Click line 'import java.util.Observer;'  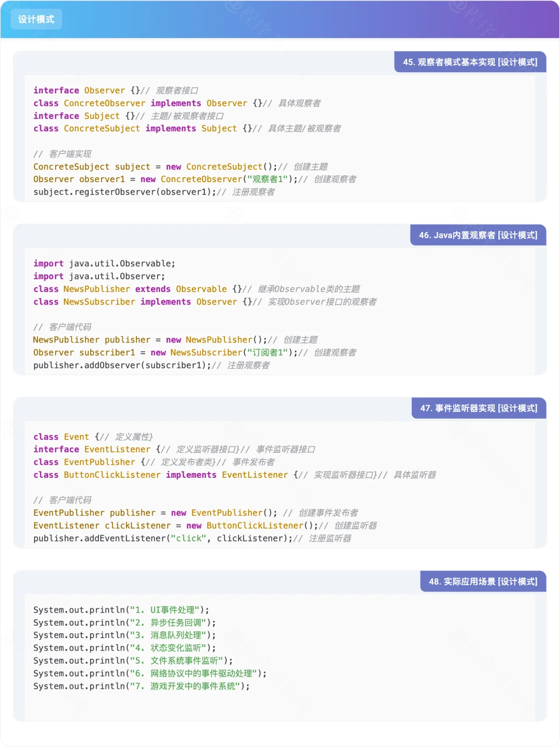click(x=99, y=276)
